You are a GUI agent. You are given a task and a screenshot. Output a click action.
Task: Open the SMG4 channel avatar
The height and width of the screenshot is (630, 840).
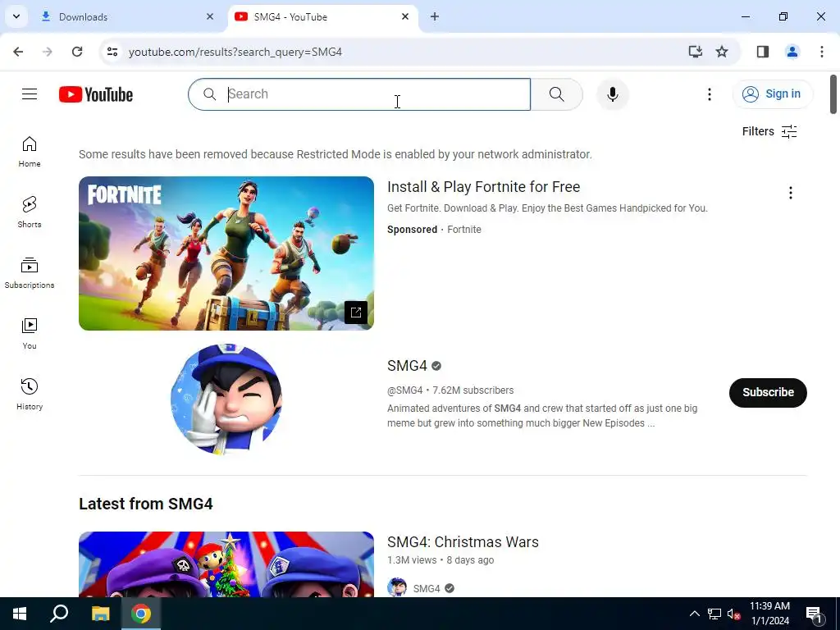[226, 399]
